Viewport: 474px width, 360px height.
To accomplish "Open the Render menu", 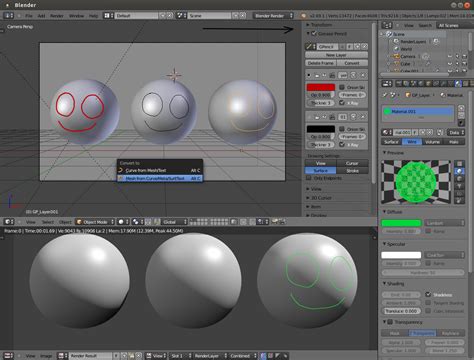I will coord(57,16).
